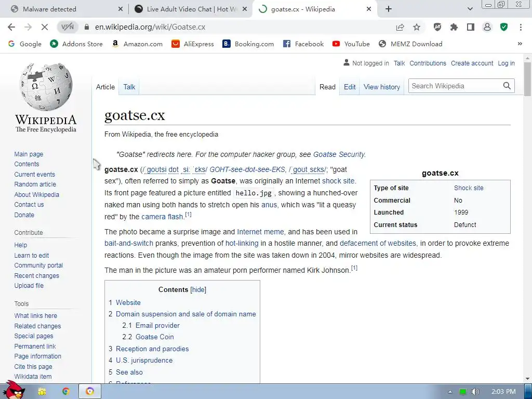
Task: Click the search magnifier icon
Action: (507, 86)
